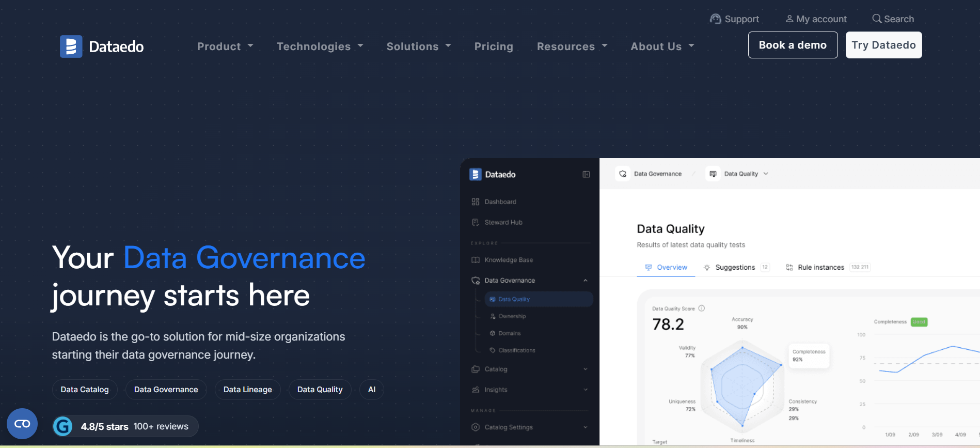Open the Support headset icon
This screenshot has height=448, width=980.
tap(715, 19)
